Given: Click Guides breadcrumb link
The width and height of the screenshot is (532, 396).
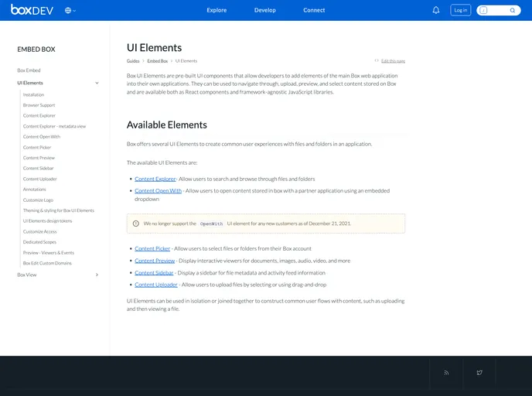Looking at the screenshot, I should (133, 61).
